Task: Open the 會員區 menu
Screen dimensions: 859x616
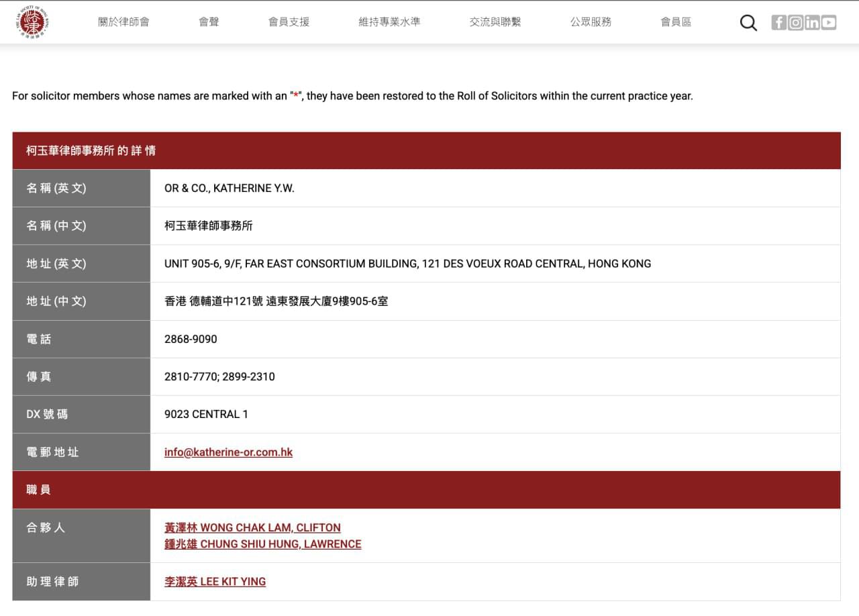Action: click(x=676, y=22)
